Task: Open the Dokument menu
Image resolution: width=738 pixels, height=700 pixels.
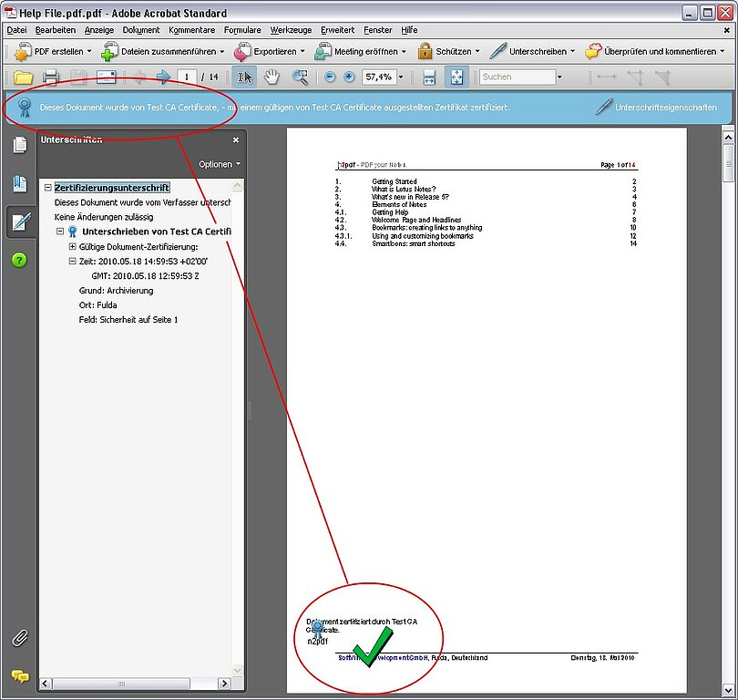Action: pos(140,30)
